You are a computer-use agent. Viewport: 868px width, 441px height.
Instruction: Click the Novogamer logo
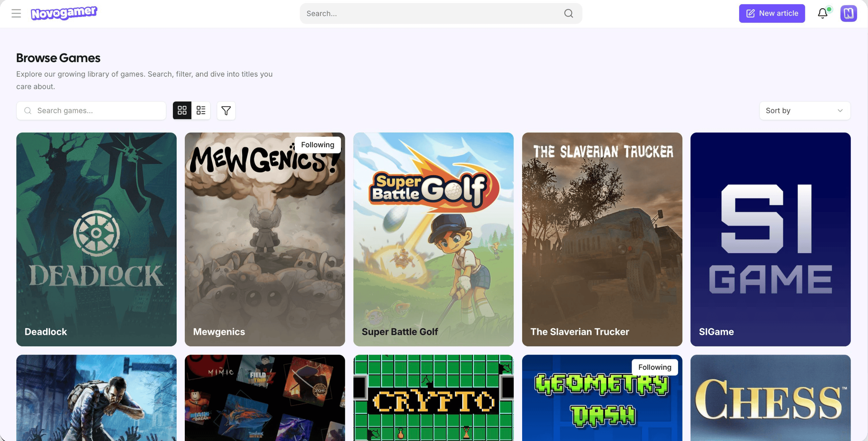click(x=65, y=13)
